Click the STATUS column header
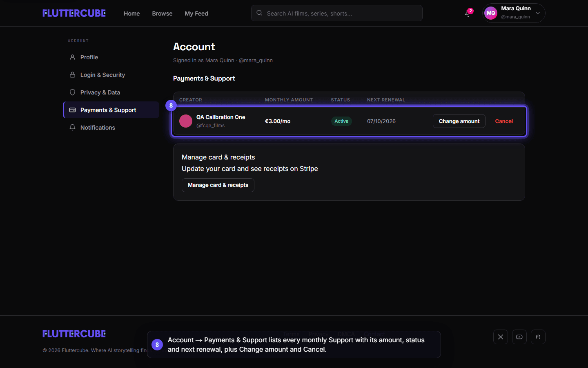 tap(341, 100)
